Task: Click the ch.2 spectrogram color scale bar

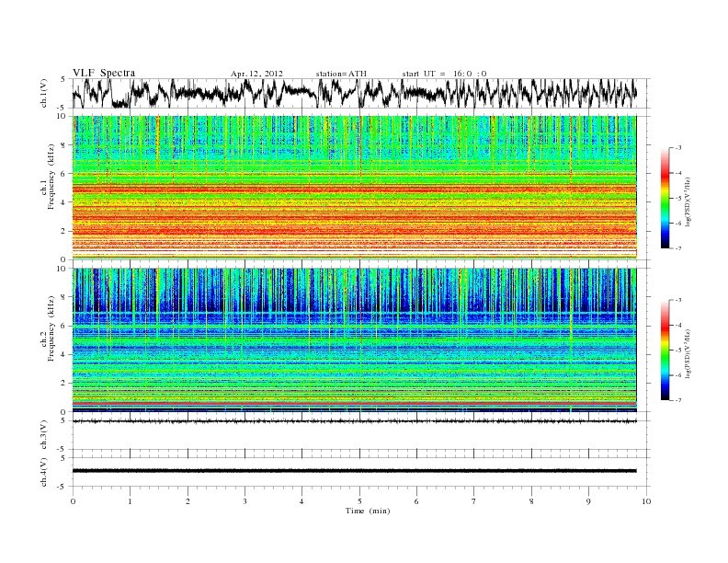Action: 665,350
